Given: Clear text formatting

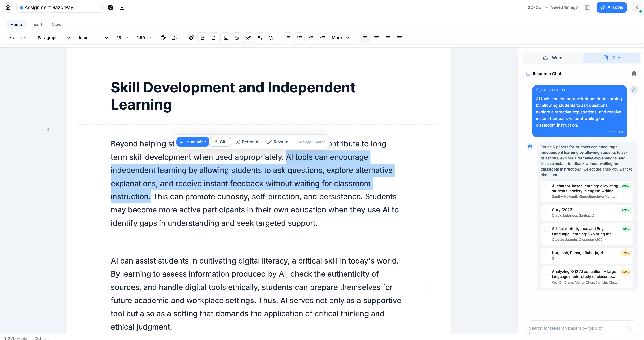Looking at the screenshot, I should (x=271, y=38).
